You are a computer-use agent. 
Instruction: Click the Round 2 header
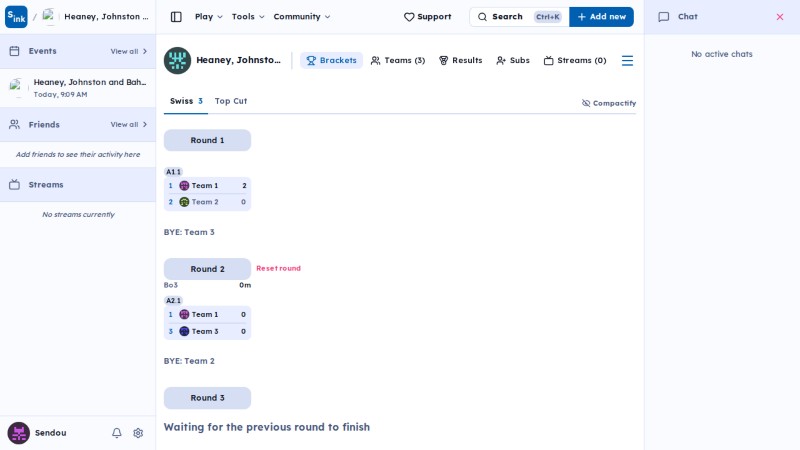tap(207, 269)
